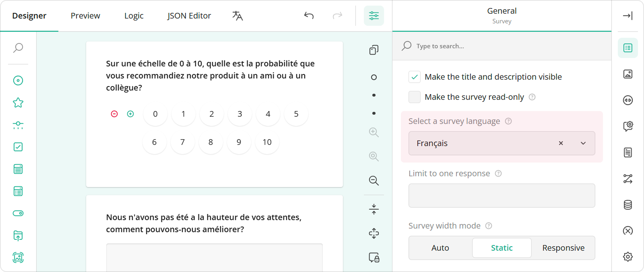Show help for Limit to one response
644x272 pixels.
[498, 173]
